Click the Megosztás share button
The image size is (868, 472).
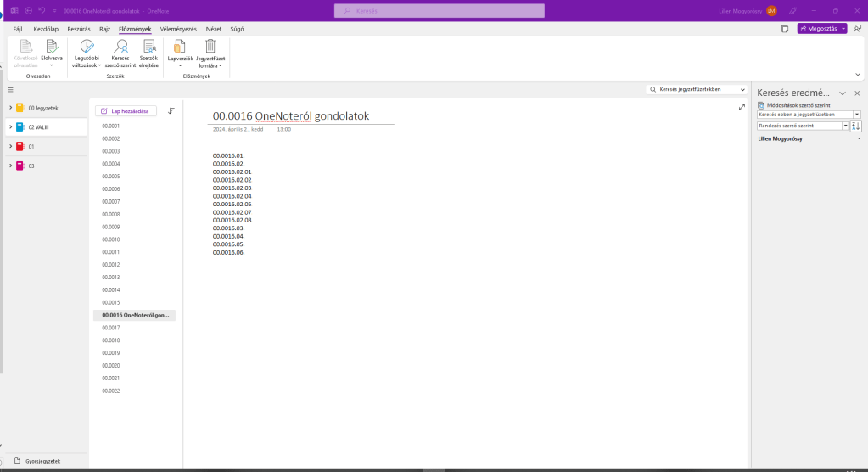pos(821,29)
